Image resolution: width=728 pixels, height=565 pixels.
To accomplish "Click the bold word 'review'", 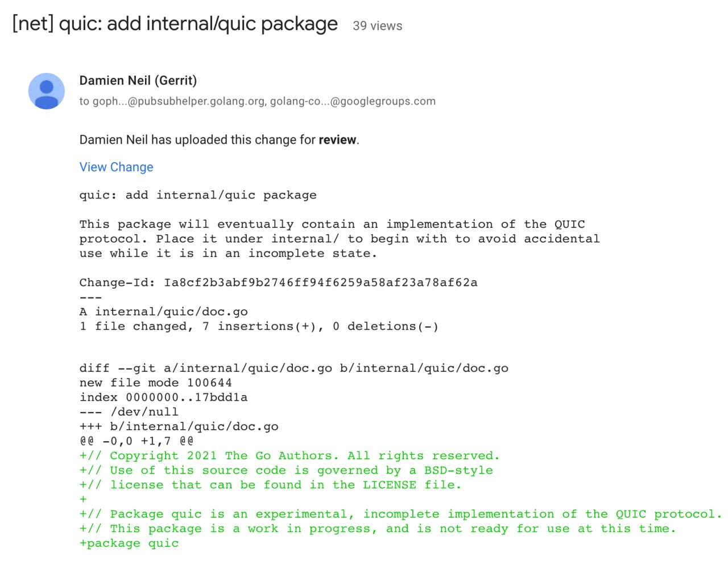I will point(337,140).
